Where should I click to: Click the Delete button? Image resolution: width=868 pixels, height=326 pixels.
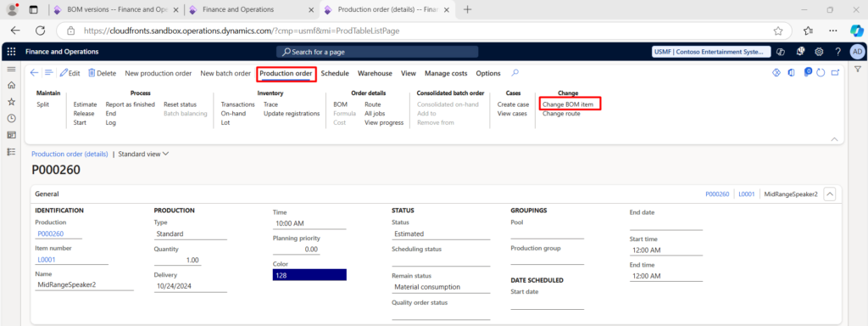click(102, 73)
